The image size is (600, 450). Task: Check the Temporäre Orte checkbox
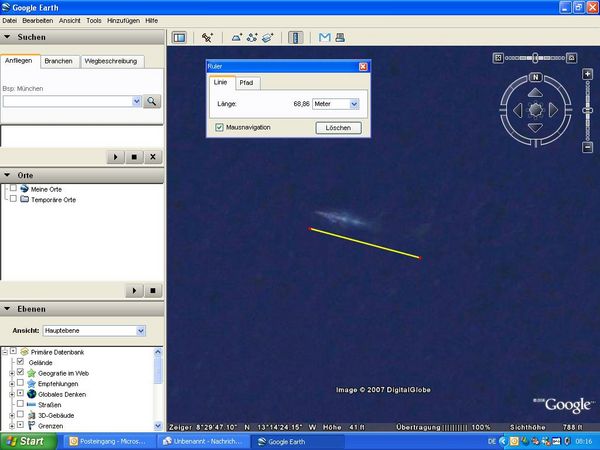(x=13, y=199)
